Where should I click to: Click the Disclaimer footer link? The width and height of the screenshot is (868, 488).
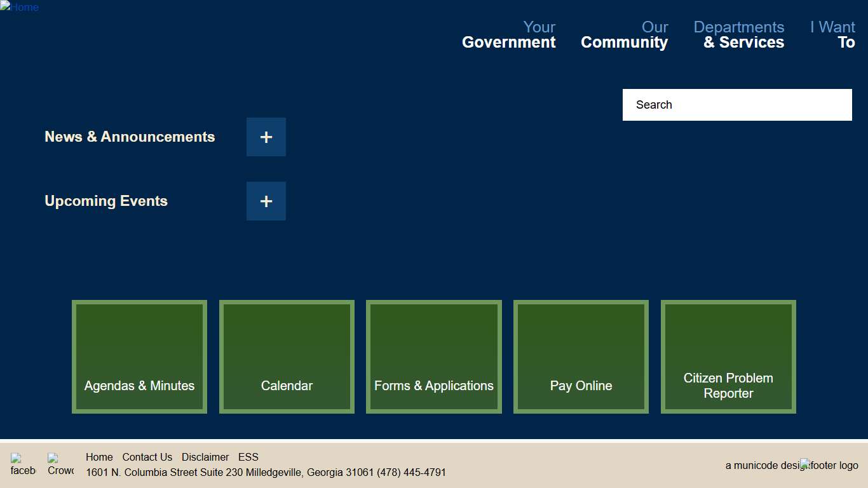205,457
